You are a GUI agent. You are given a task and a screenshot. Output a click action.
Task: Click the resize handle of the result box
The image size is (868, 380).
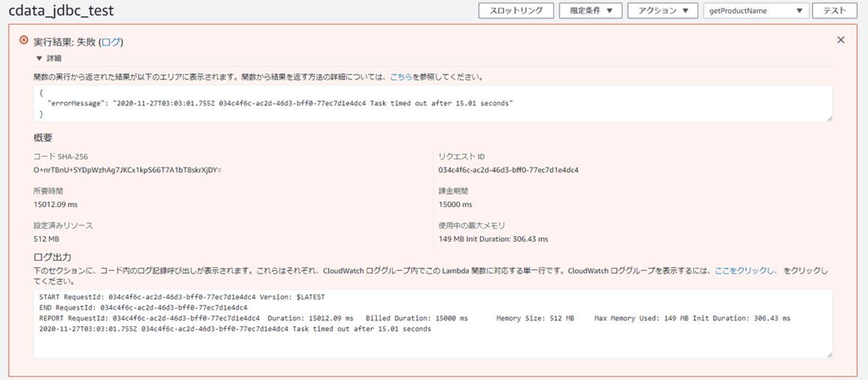pos(828,117)
